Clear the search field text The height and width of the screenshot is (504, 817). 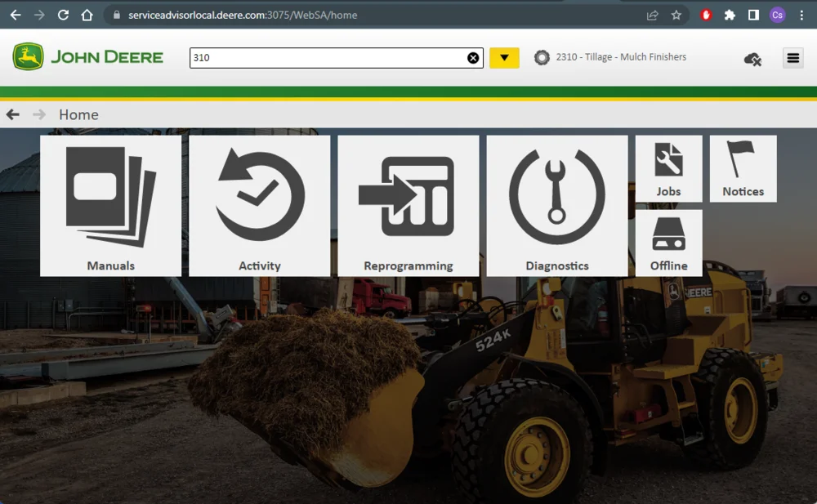[x=473, y=58]
